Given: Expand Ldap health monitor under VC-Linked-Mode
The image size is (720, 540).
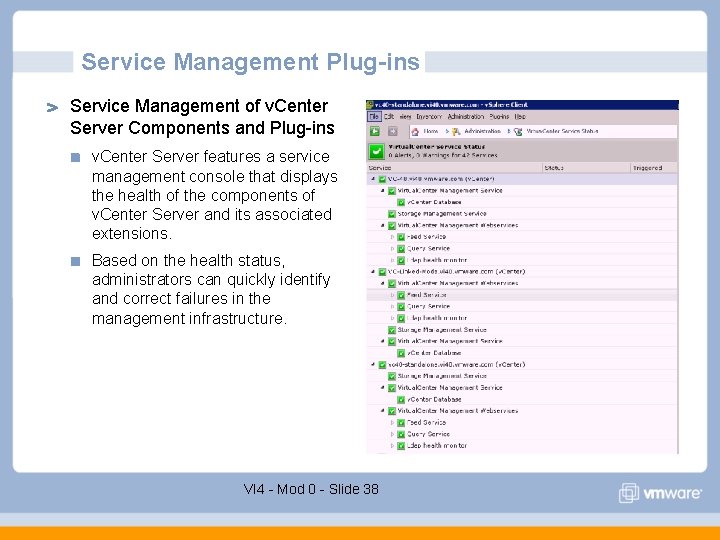Looking at the screenshot, I should 392,318.
